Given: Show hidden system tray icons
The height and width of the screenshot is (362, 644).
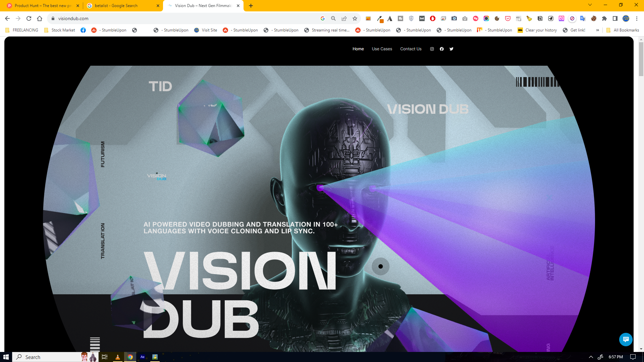Looking at the screenshot, I should tap(591, 357).
